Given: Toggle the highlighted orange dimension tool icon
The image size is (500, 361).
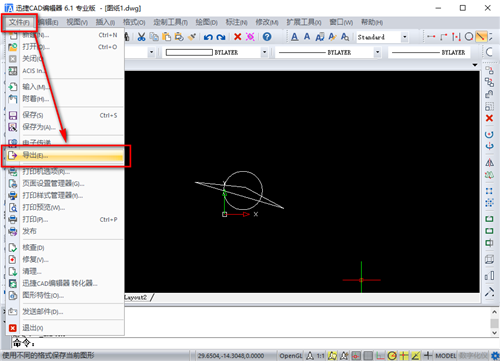Looking at the screenshot, I should pyautogui.click(x=480, y=37).
